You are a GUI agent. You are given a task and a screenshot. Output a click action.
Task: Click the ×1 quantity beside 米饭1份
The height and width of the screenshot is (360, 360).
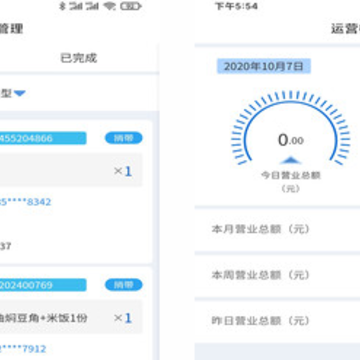123,318
